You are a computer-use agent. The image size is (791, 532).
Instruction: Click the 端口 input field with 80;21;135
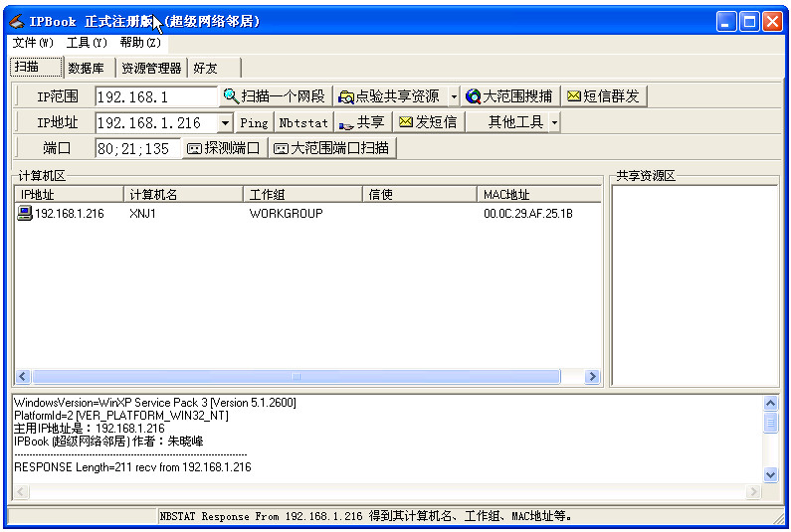(137, 148)
